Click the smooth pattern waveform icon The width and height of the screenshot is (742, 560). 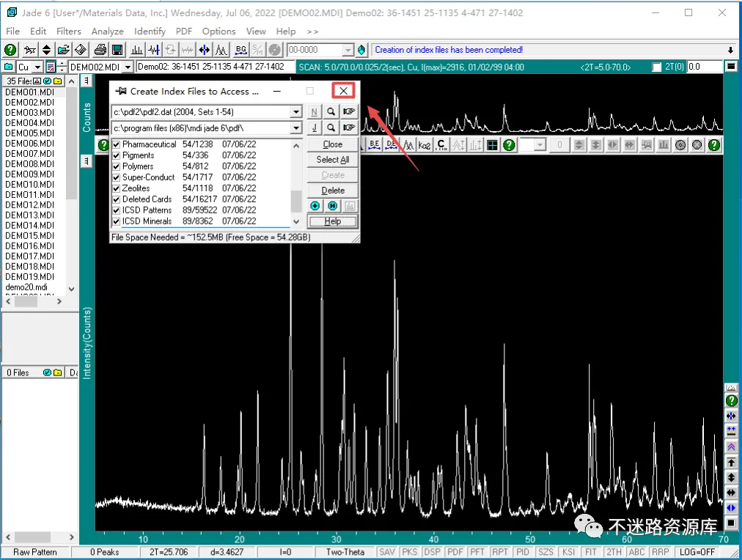154,50
